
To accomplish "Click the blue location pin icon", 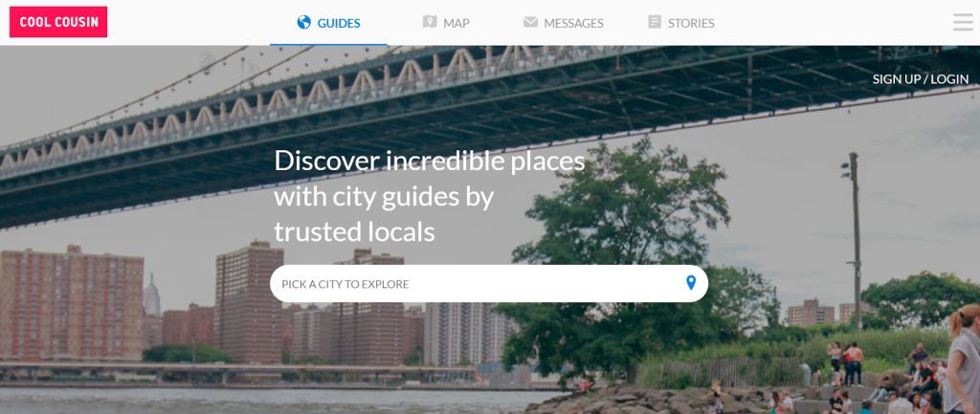I will [x=691, y=283].
